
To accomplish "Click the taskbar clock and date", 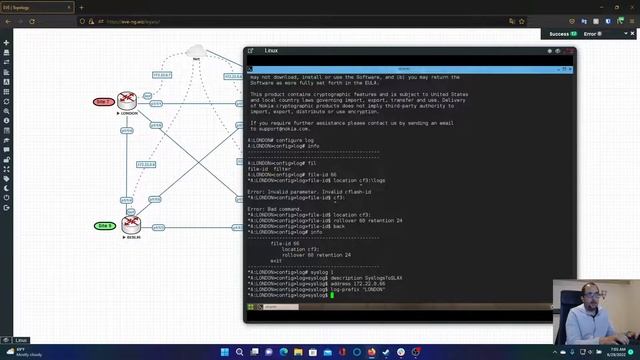I will [x=617, y=352].
